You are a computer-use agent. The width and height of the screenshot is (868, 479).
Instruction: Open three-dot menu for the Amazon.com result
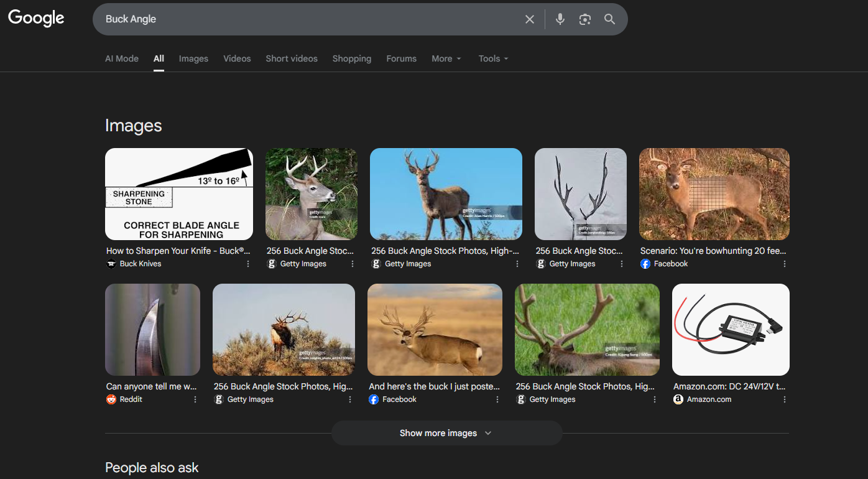click(785, 399)
